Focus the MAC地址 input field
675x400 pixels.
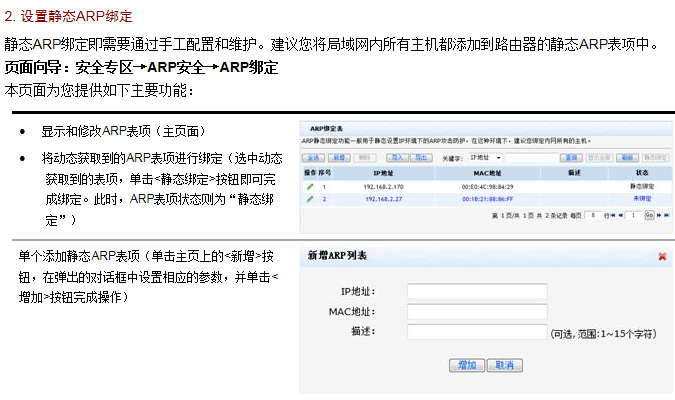(x=477, y=311)
